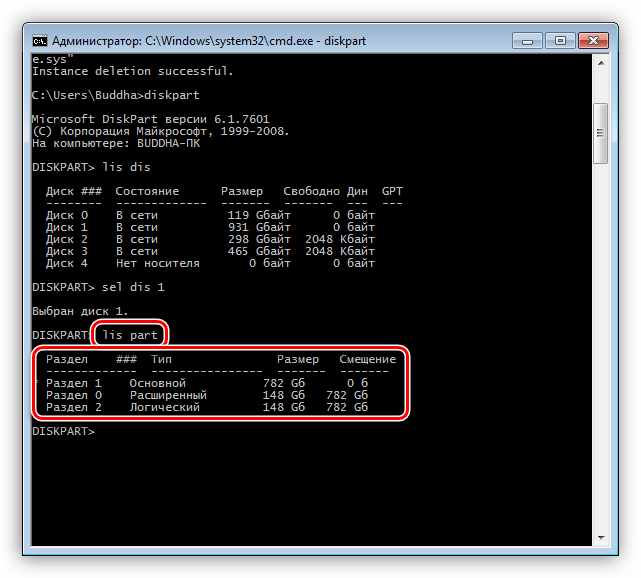Click the 'Дин' column header
Screen dimensions: 641x578
(357, 191)
